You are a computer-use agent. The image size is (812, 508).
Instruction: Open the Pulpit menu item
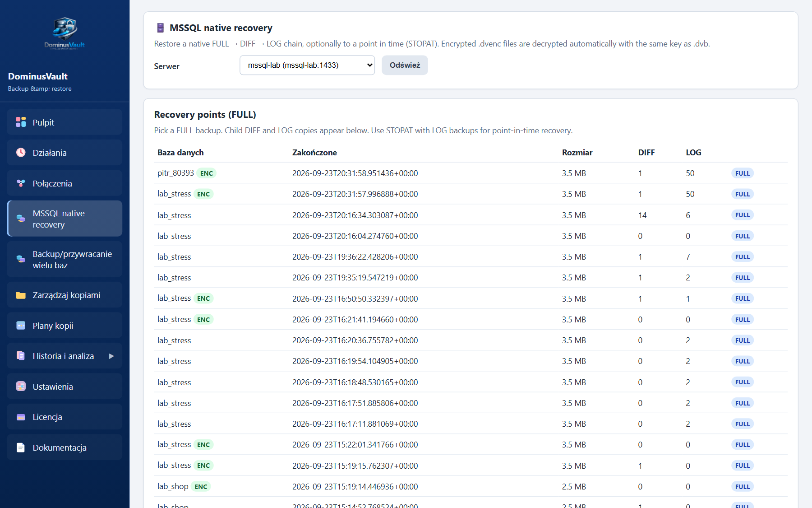65,122
